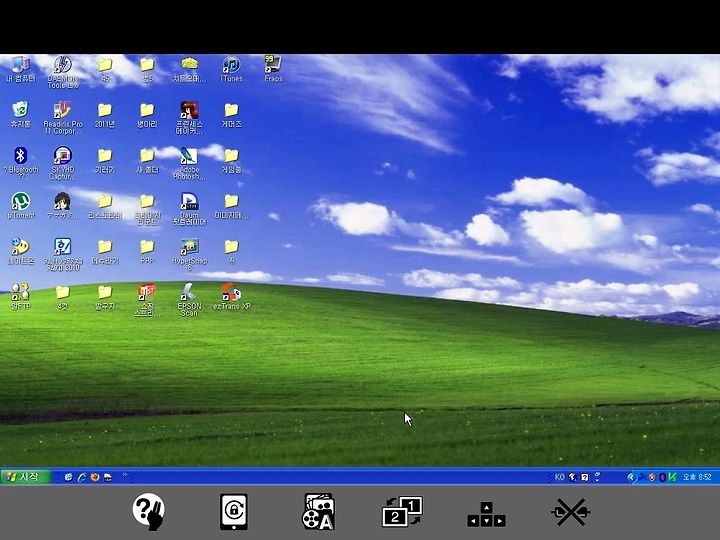This screenshot has height=540, width=720.
Task: Select the anime girl shortcut under 치트오매
Action: (x=189, y=118)
